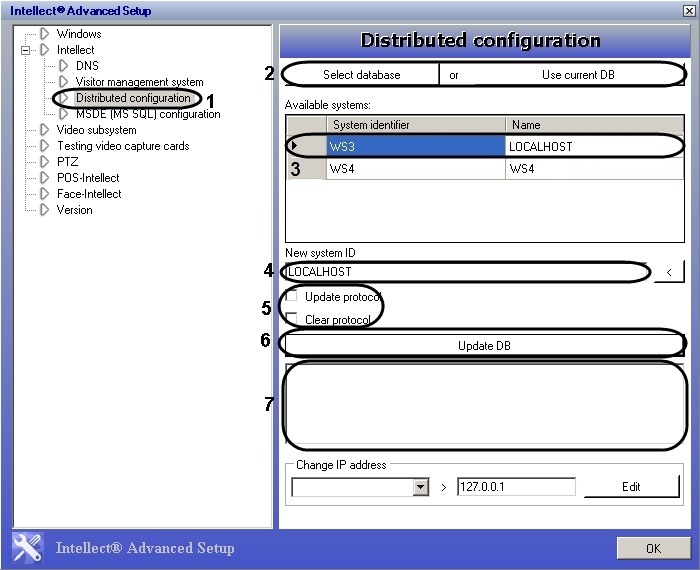Focus the New system ID input field
This screenshot has width=700, height=570.
(x=466, y=272)
